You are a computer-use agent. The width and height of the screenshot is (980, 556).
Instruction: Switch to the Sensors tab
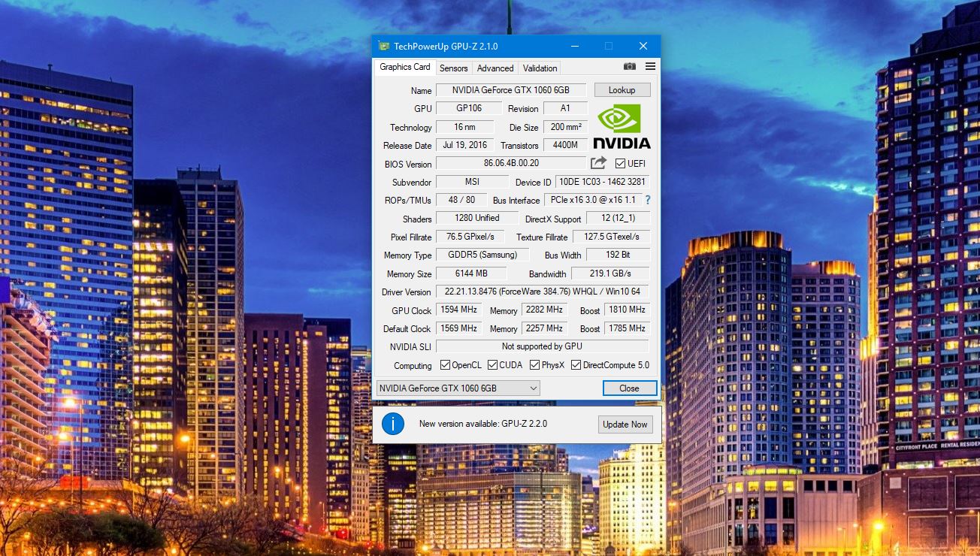(454, 68)
